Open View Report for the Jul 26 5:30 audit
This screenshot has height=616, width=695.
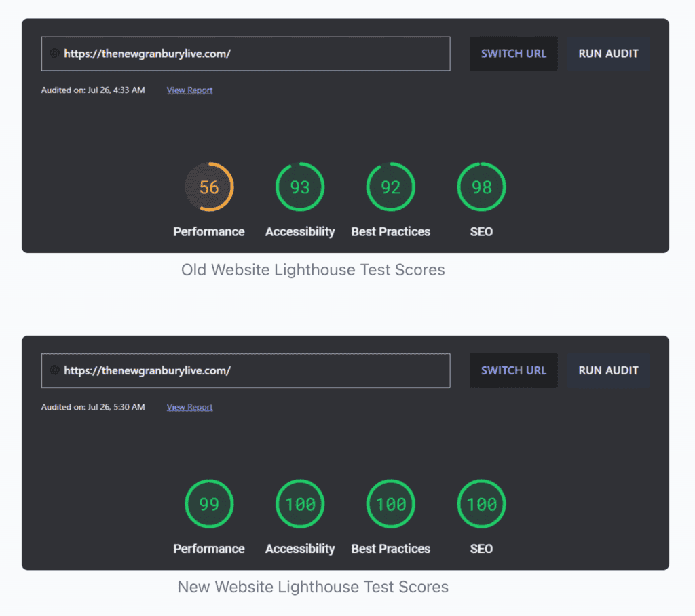[189, 406]
